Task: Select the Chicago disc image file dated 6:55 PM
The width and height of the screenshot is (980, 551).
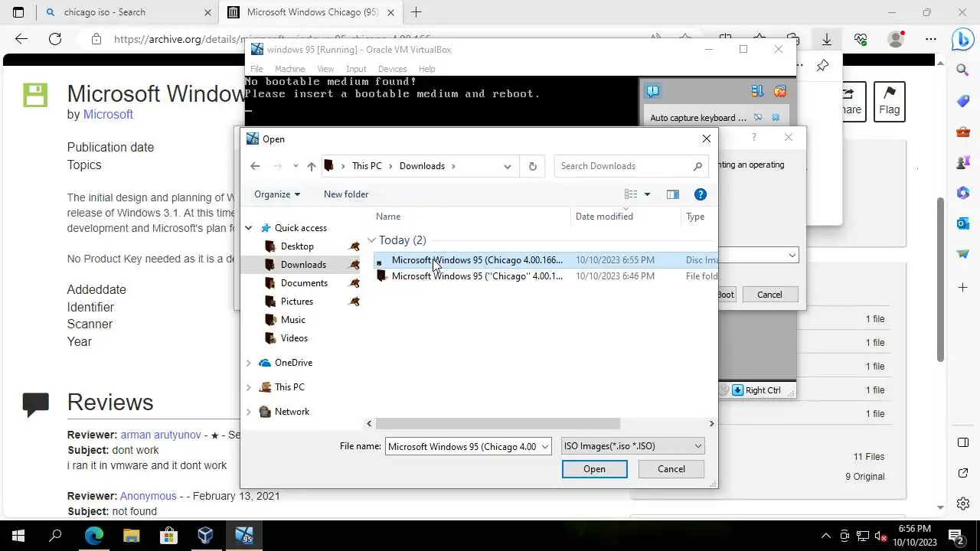Action: tap(545, 260)
